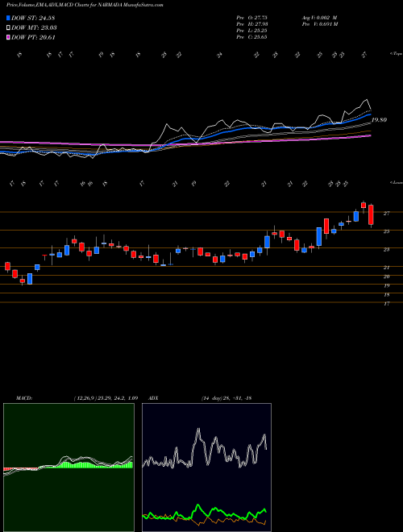
Task: Click the magenta DOW PT legend swatch
Action: click(x=9, y=38)
